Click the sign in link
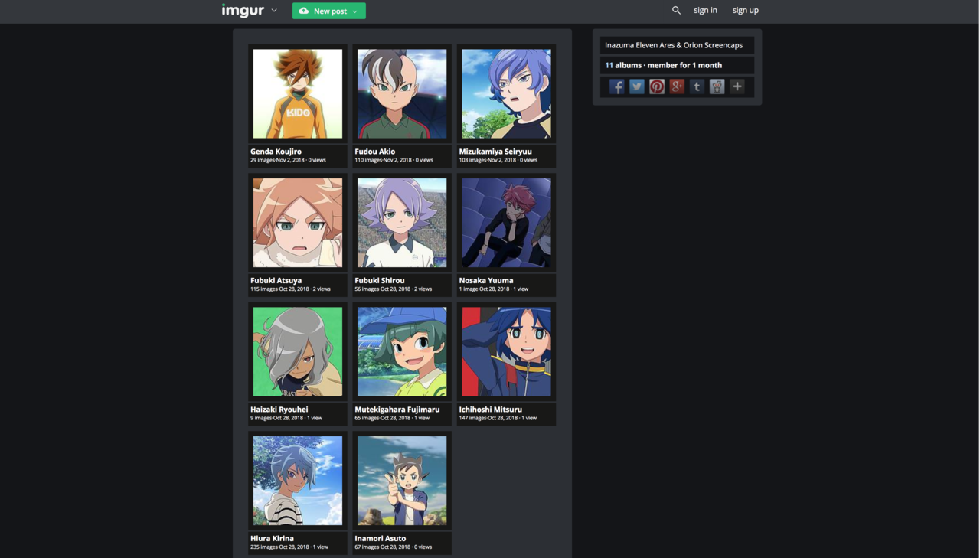980x558 pixels. click(x=705, y=10)
